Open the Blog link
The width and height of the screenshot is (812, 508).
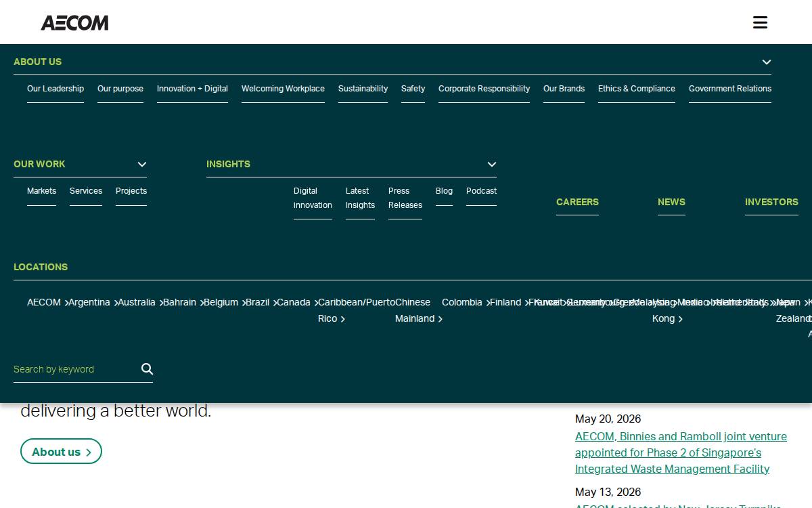tap(444, 191)
